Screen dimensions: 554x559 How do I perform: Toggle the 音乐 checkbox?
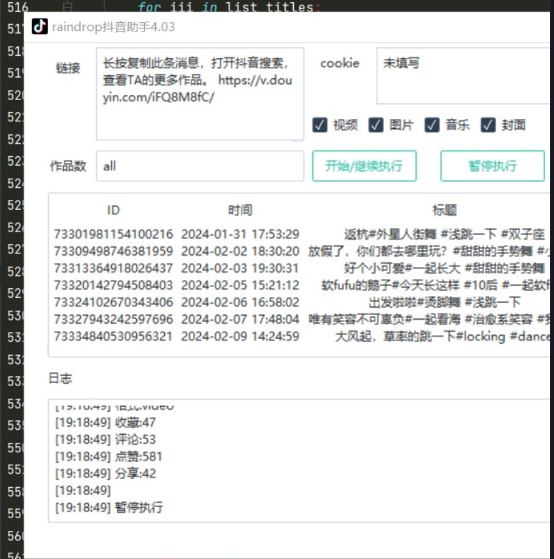pos(432,125)
